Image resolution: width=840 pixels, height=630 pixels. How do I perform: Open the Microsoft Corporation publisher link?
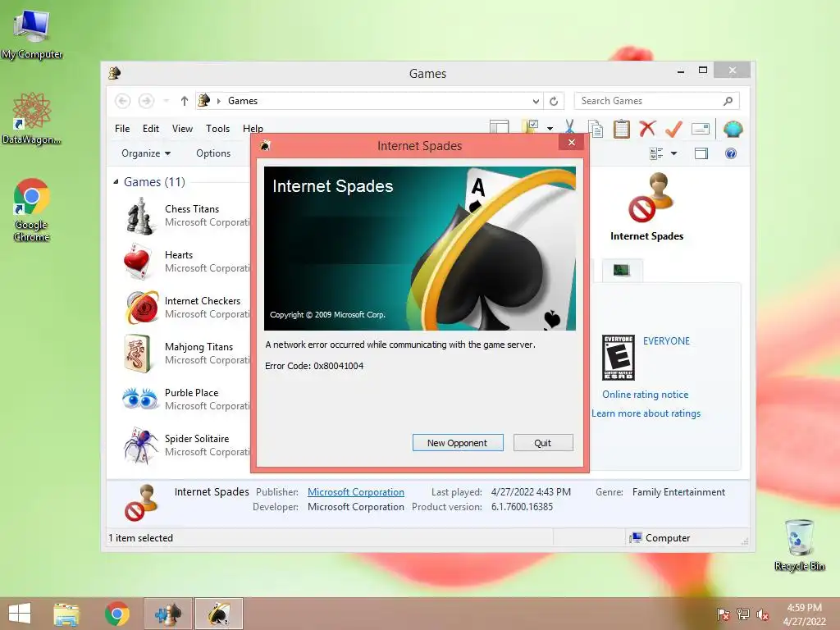[x=356, y=492]
